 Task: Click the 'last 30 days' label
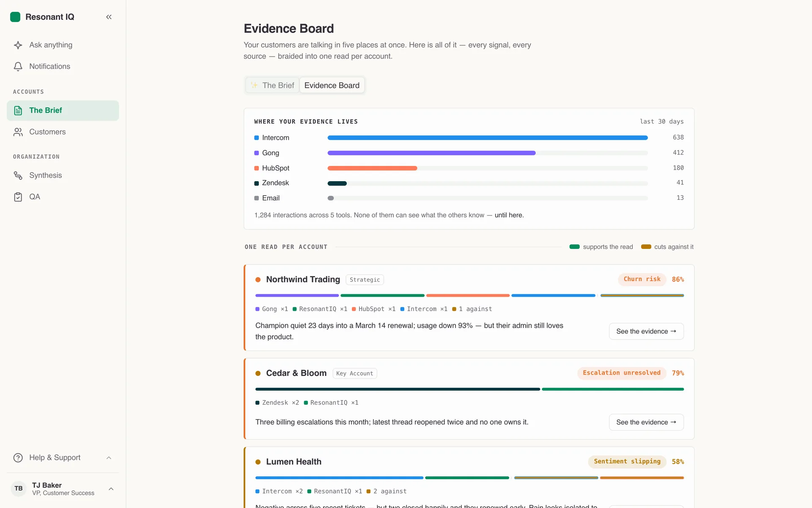pyautogui.click(x=661, y=121)
